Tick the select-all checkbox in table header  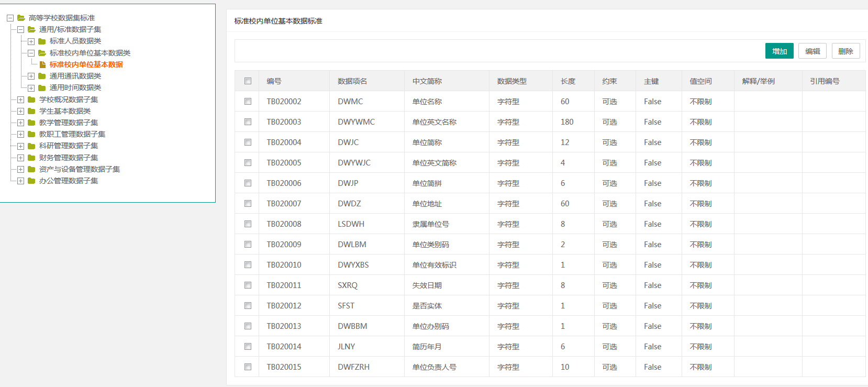[248, 81]
